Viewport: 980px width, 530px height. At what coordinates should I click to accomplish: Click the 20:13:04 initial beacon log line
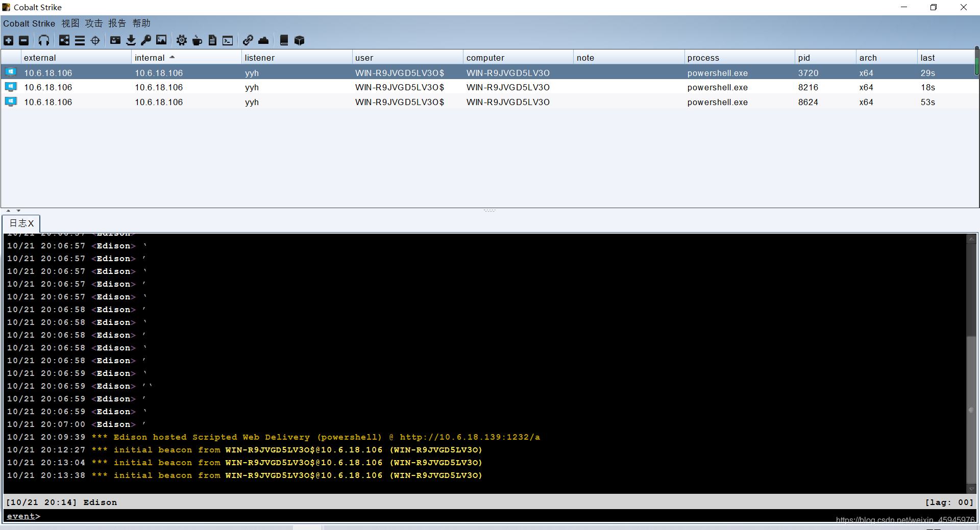(x=244, y=463)
